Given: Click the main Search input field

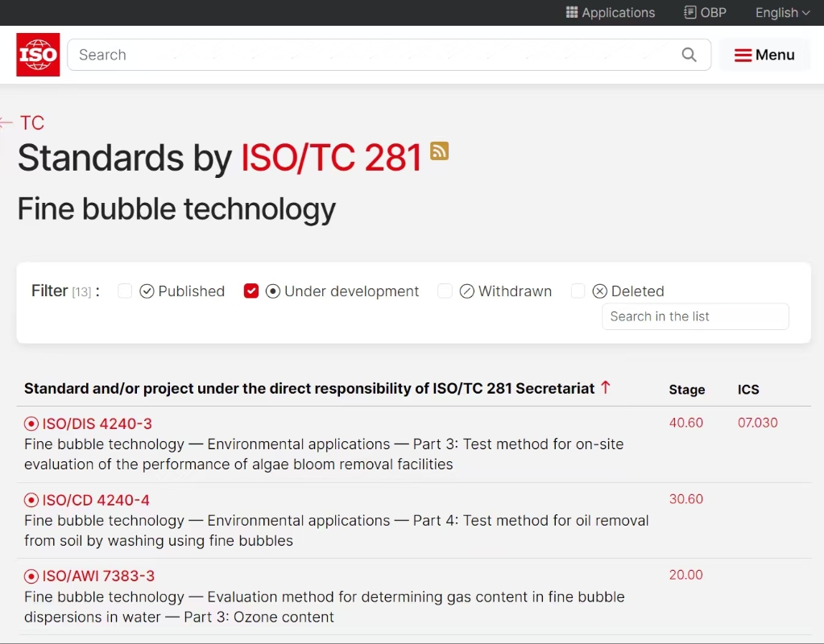Looking at the screenshot, I should pos(371,55).
